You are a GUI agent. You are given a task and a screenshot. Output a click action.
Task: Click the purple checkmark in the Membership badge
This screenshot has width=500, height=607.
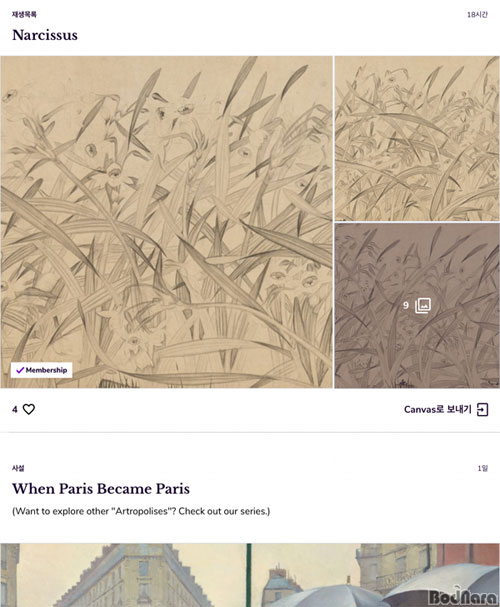click(x=20, y=370)
